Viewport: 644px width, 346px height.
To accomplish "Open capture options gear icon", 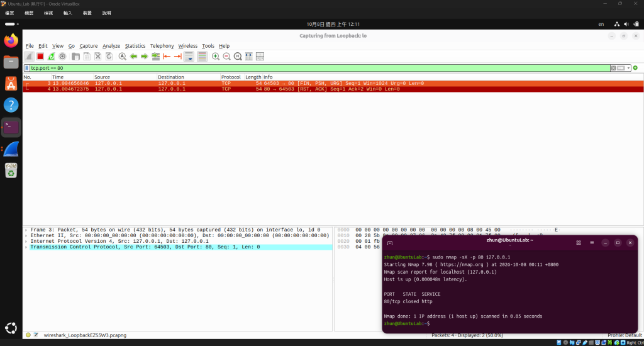I will coord(62,56).
